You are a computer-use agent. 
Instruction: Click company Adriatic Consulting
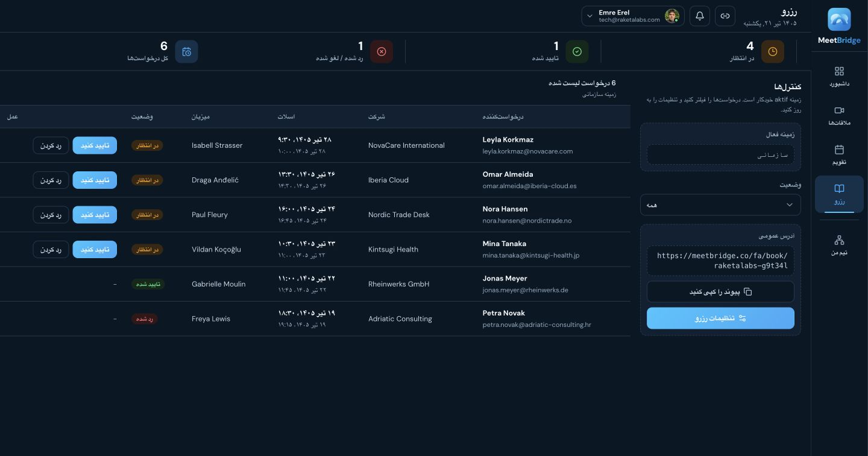pyautogui.click(x=400, y=319)
